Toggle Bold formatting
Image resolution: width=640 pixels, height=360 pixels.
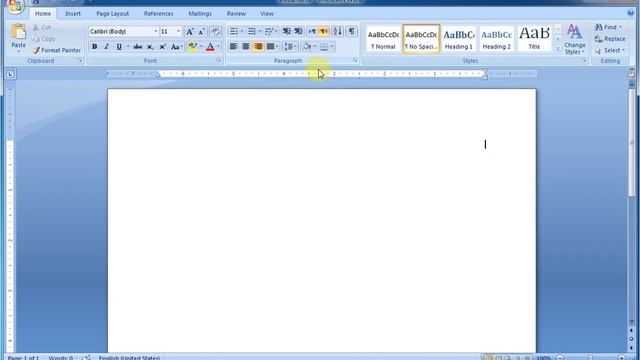point(94,47)
